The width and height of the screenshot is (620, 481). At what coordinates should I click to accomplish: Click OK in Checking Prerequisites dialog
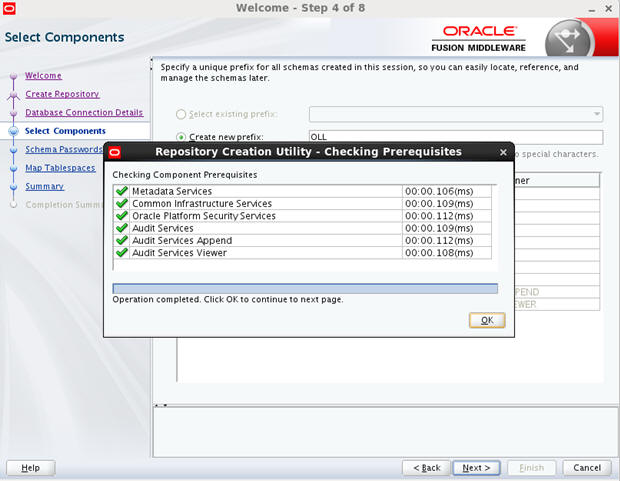pyautogui.click(x=487, y=320)
